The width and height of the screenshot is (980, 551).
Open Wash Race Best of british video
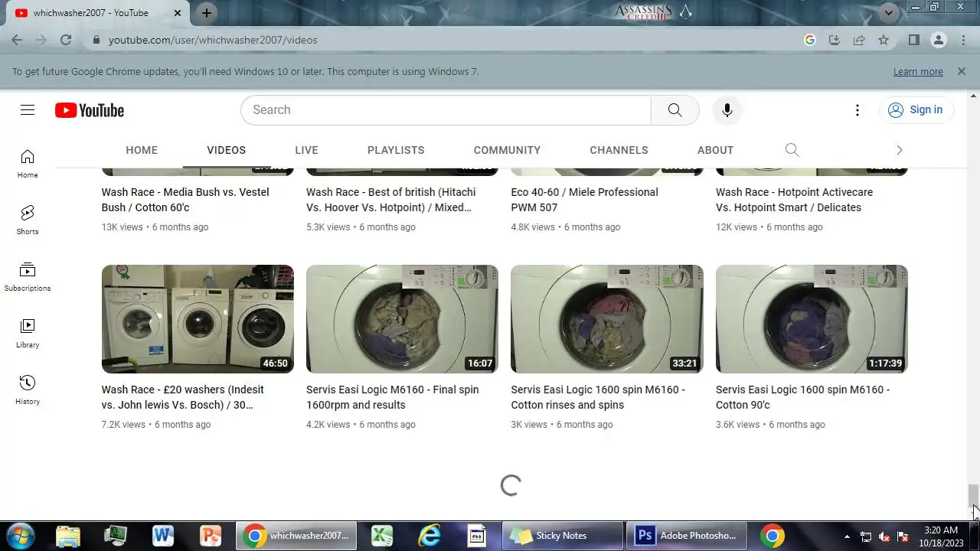pyautogui.click(x=390, y=200)
